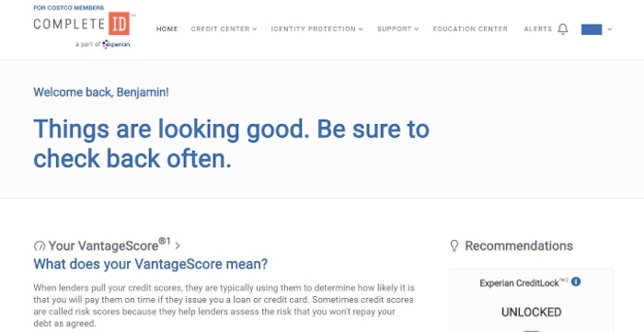Click the blue account avatar box
Image resolution: width=644 pixels, height=332 pixels.
[592, 29]
